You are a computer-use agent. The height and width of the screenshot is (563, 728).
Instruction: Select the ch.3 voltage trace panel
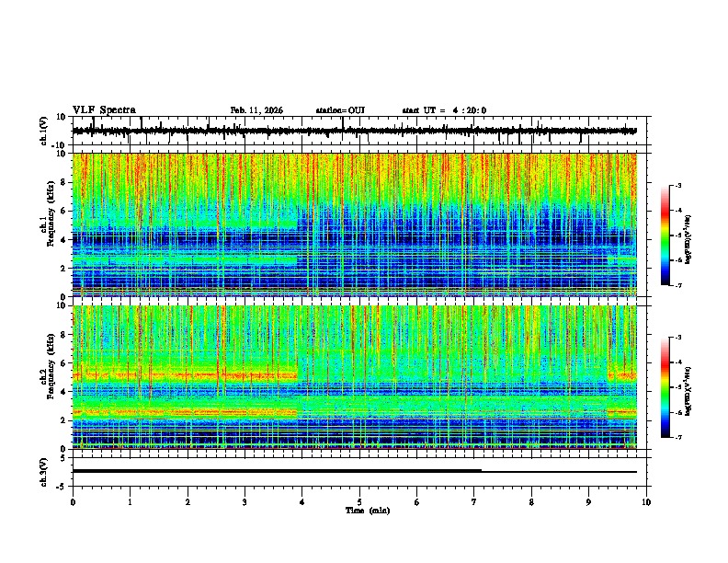pyautogui.click(x=361, y=472)
